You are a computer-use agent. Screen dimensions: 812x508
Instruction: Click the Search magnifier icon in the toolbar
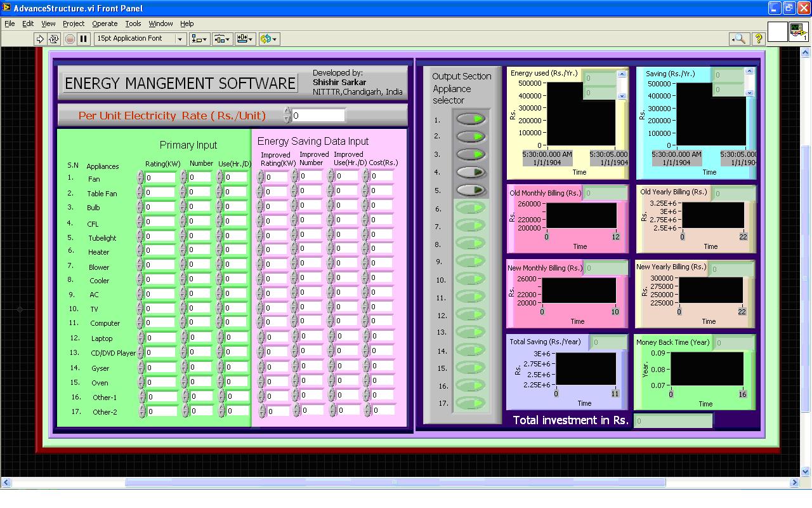(739, 39)
